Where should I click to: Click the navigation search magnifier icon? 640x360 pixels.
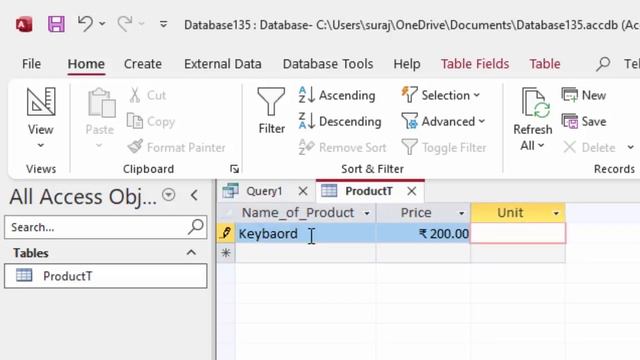pos(196,227)
